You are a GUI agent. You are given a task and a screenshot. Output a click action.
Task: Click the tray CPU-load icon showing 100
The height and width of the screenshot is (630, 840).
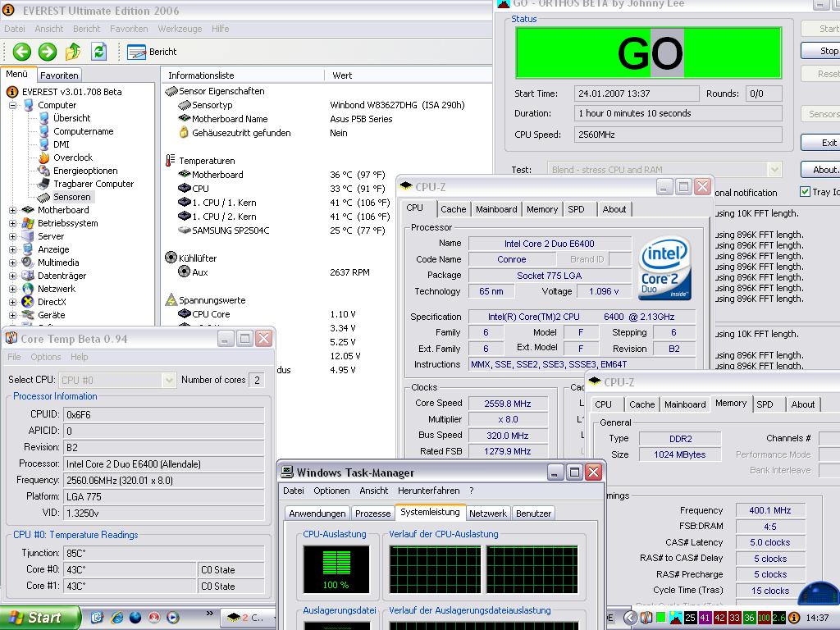click(x=764, y=618)
